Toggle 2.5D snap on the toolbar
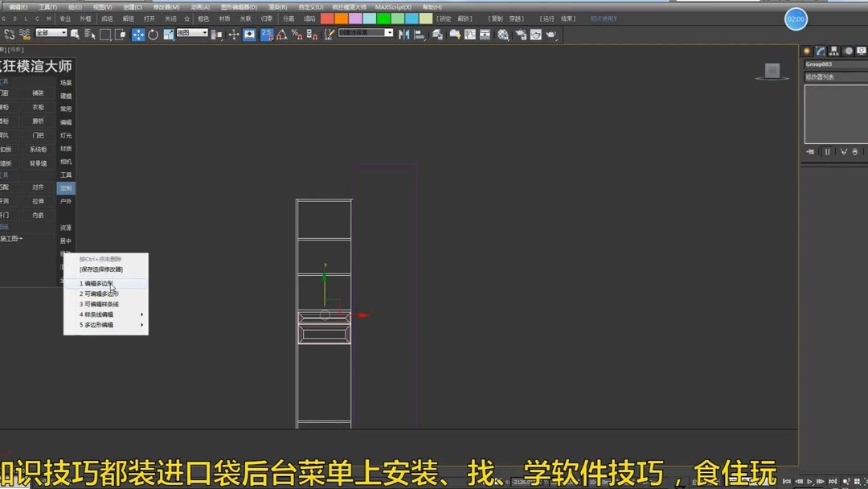868x489 pixels. click(266, 35)
